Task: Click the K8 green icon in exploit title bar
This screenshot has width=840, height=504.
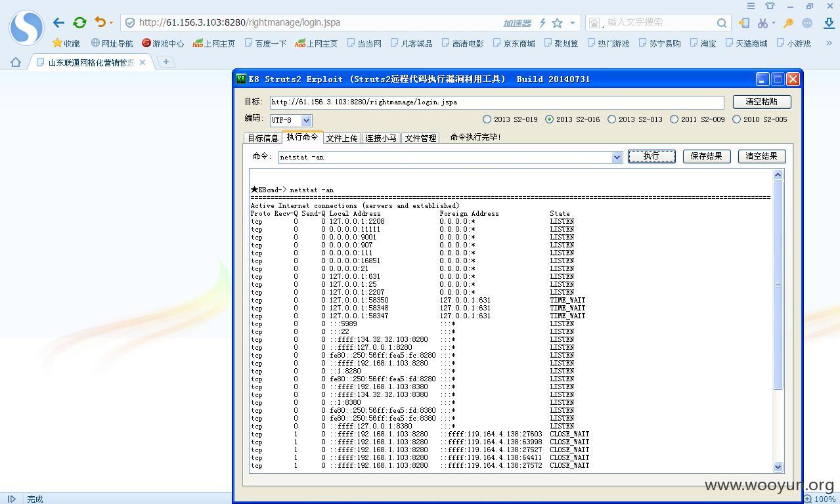Action: point(241,79)
